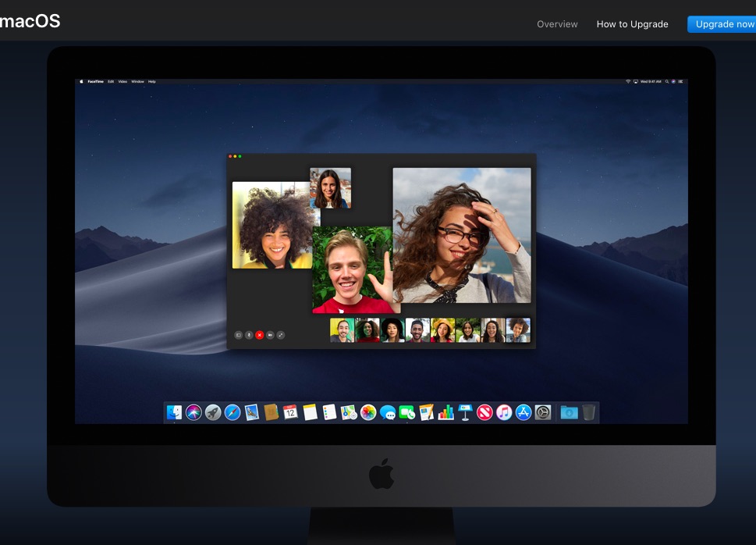Image resolution: width=756 pixels, height=545 pixels.
Task: Launch iTunes from the dock
Action: click(x=504, y=412)
